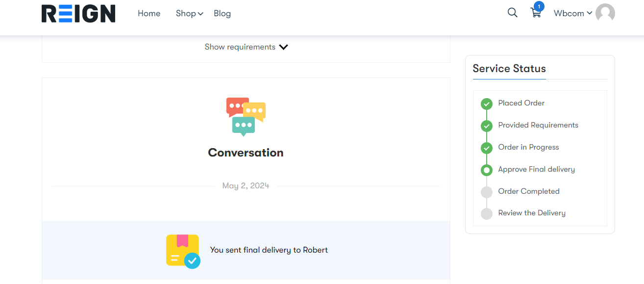Viewport: 644px width, 284px height.
Task: Expand the Shop dropdown menu
Action: click(x=189, y=14)
